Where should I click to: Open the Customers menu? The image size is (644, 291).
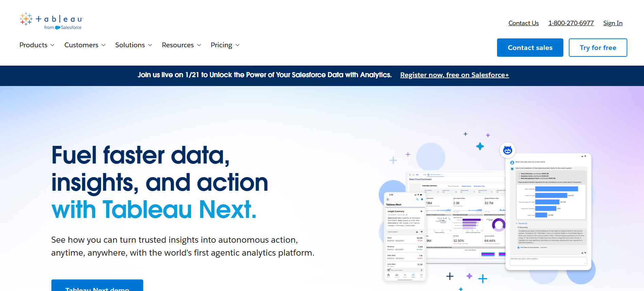(81, 45)
